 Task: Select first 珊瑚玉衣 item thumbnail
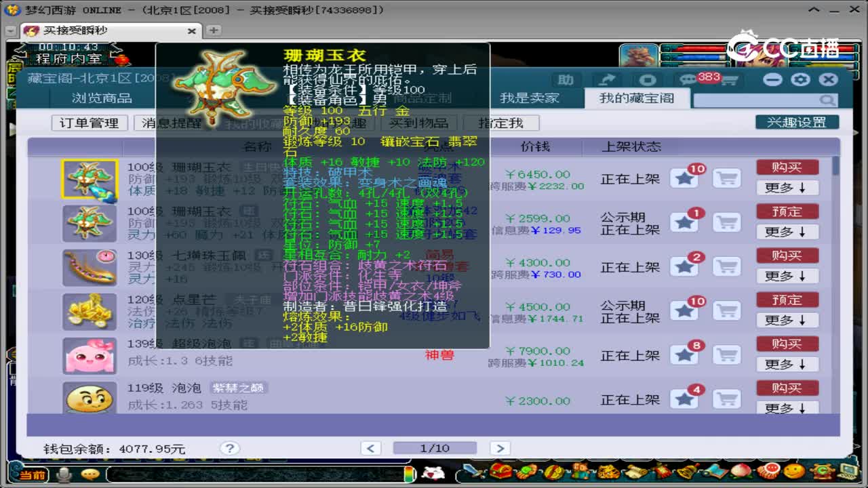pos(90,179)
